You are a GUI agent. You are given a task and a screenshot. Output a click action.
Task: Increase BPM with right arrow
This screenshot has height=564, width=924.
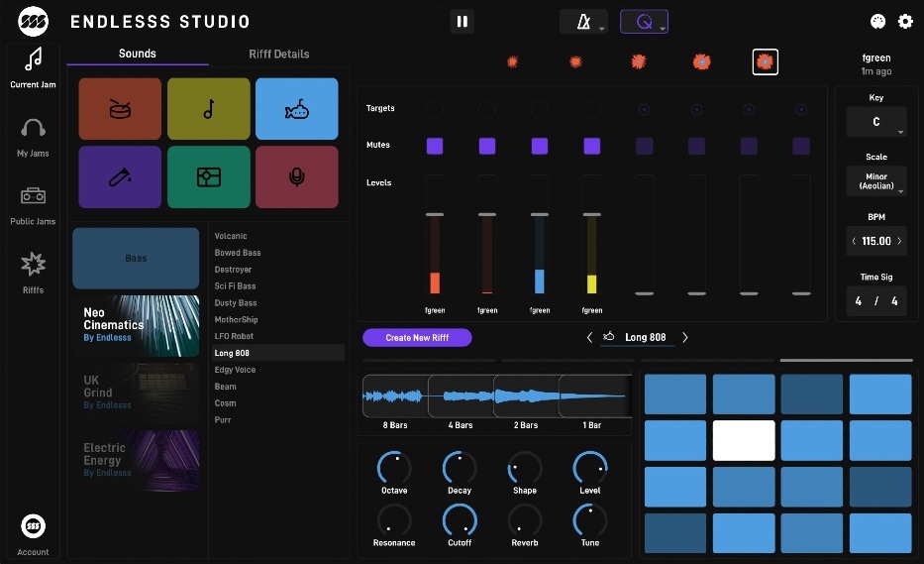[x=899, y=241]
